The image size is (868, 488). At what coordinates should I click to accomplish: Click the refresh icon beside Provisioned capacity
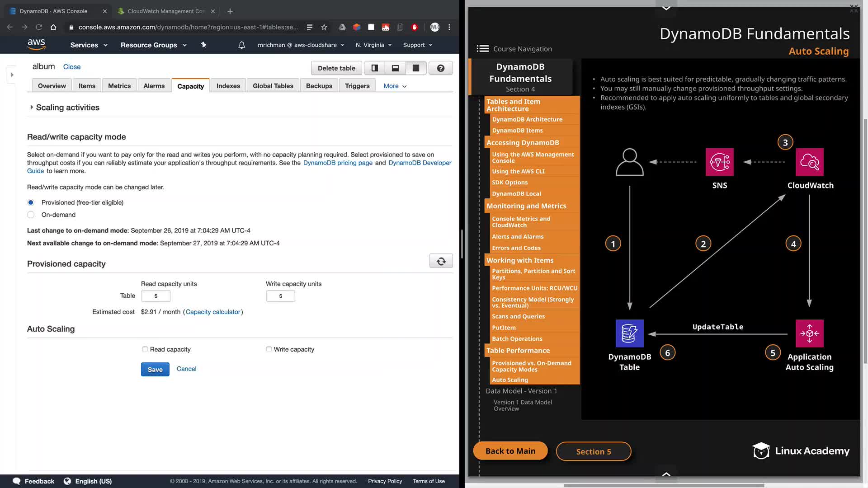click(441, 261)
